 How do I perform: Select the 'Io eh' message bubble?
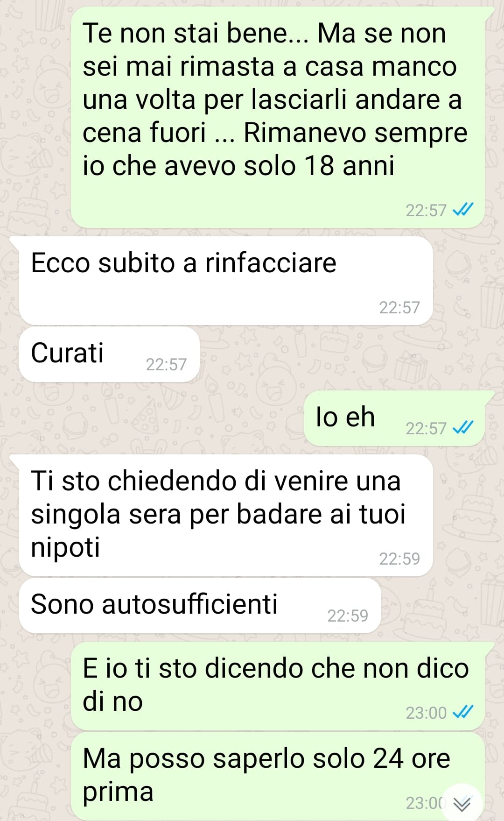[x=394, y=418]
